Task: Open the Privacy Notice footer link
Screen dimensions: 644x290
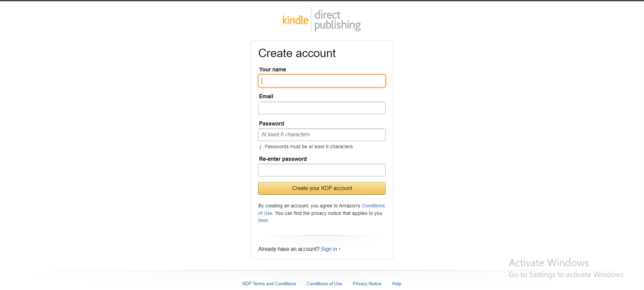Action: 367,284
